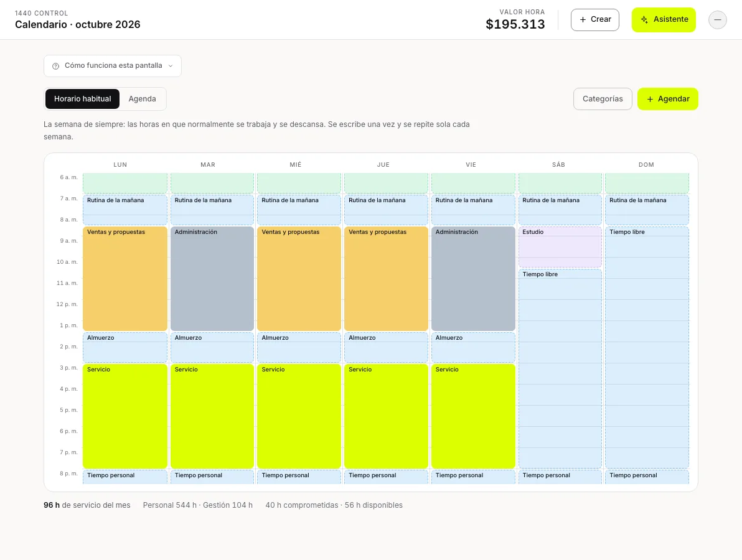Screen dimensions: 742x560
Task: Select Monday's Almuerzo block
Action: 125,348
